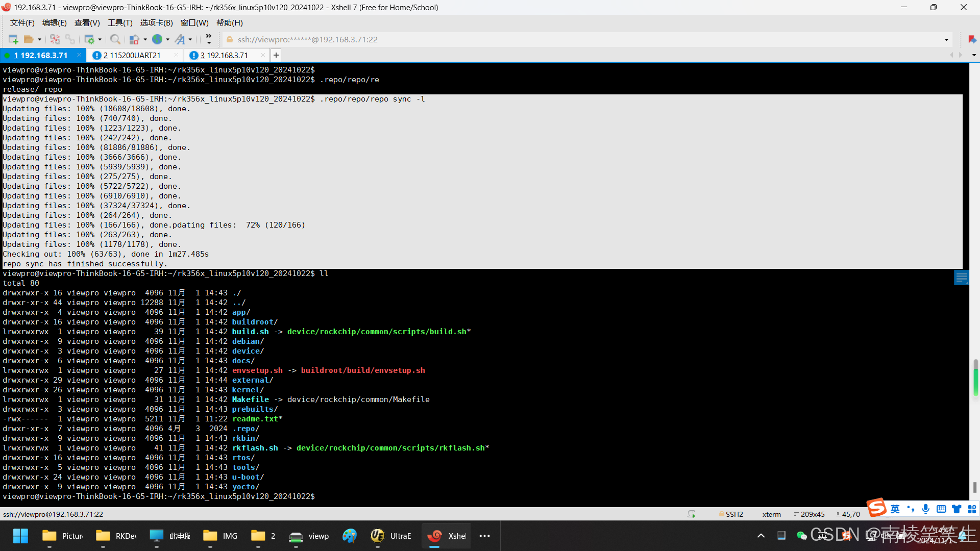Click the Open session folder icon

[29, 39]
